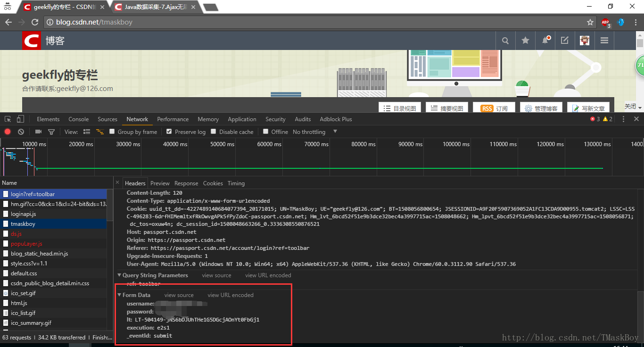Enable the Disable cache checkbox

tap(214, 132)
